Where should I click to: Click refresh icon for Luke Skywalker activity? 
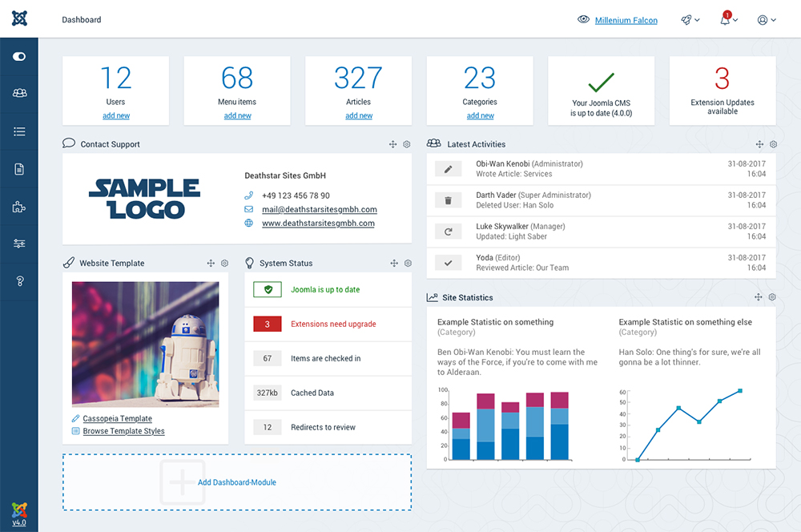point(448,232)
